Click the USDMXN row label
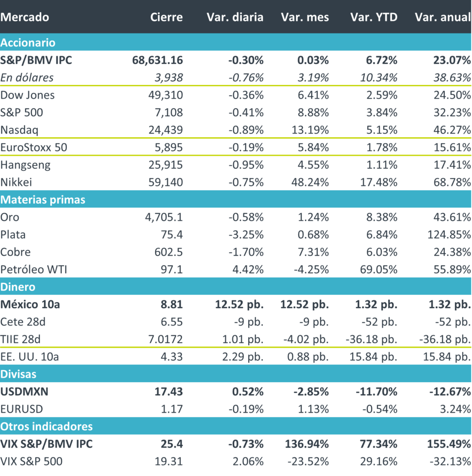This screenshot has height=476, width=472. tap(25, 391)
